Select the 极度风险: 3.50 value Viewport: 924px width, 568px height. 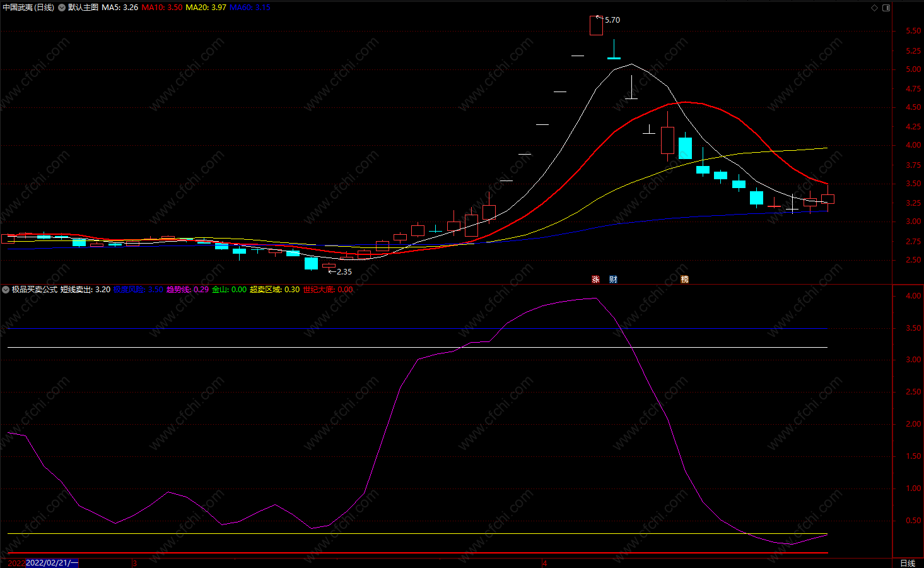[138, 290]
